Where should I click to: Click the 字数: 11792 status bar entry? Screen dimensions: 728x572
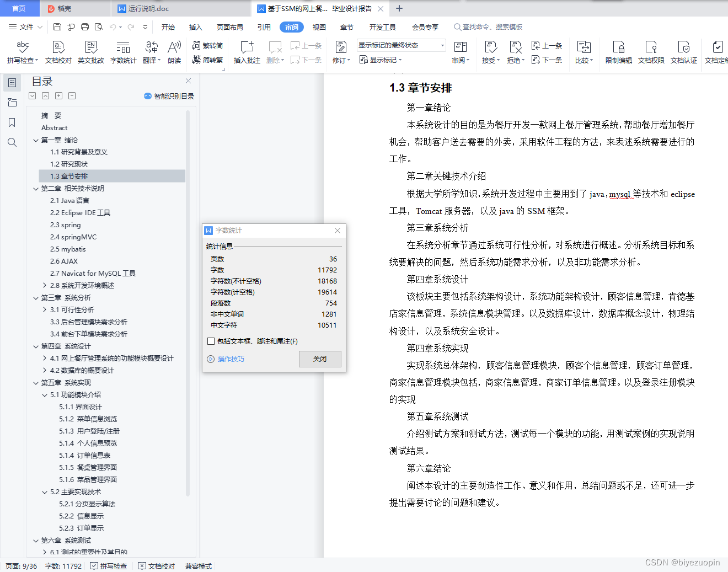pyautogui.click(x=63, y=566)
